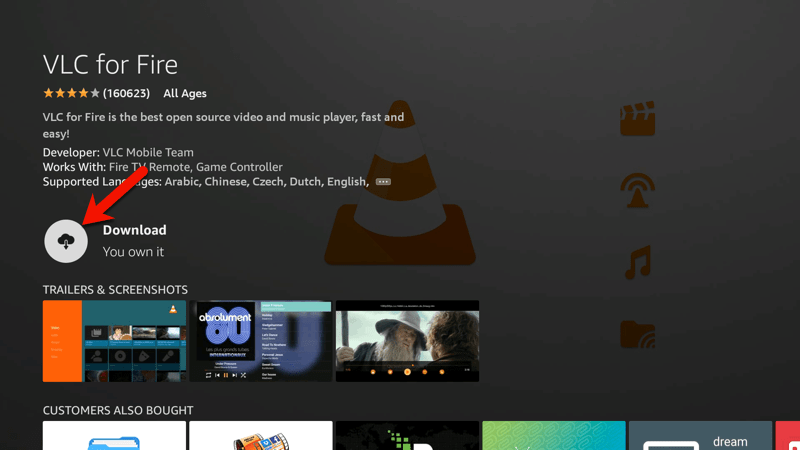Click the Works With: Fire TV Remote line
This screenshot has height=450, width=800.
tap(163, 167)
